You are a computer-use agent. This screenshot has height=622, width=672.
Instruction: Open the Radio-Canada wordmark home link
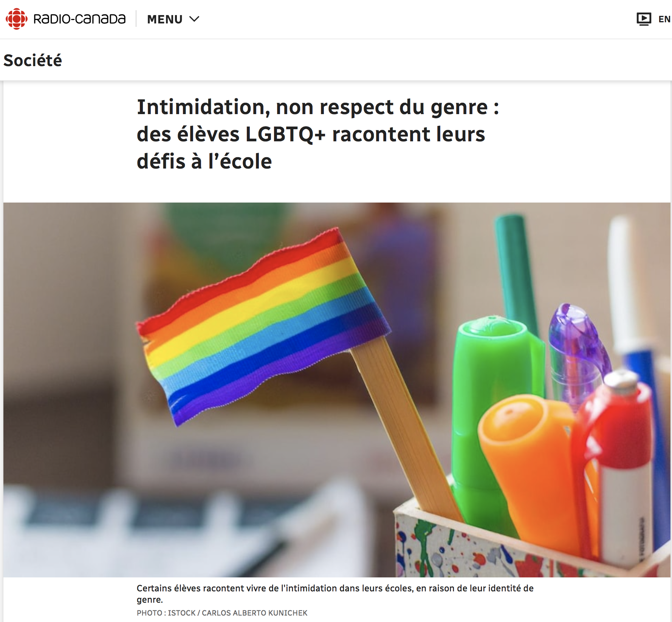pyautogui.click(x=79, y=19)
